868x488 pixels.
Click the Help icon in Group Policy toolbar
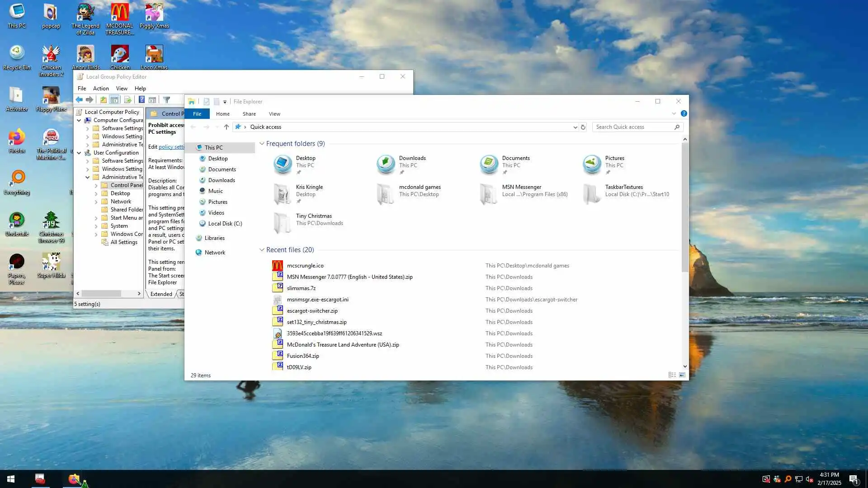click(142, 100)
